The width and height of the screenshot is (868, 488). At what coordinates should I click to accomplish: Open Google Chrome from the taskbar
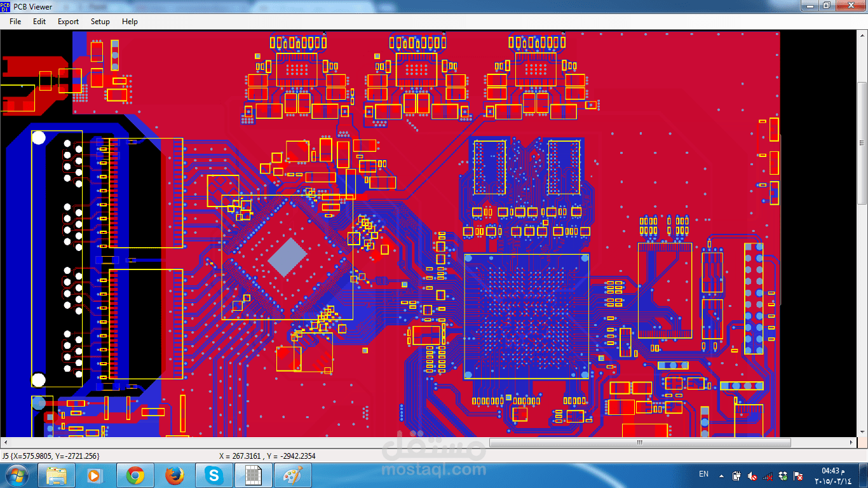[x=134, y=475]
